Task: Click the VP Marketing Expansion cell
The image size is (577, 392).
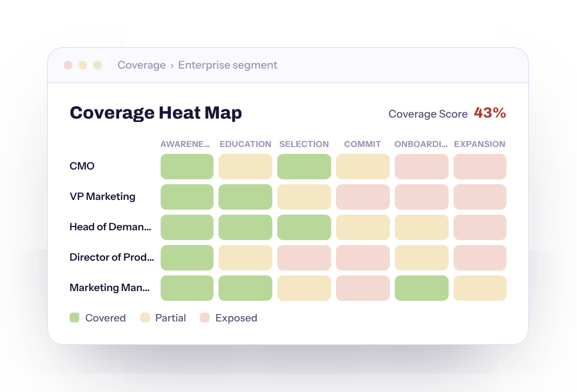Action: tap(480, 197)
